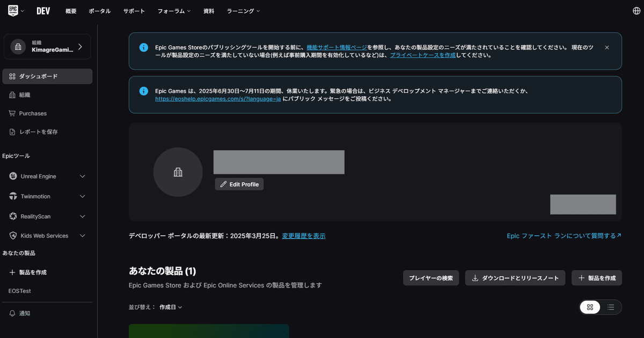Open the ラーニング dropdown menu
This screenshot has width=644, height=338.
click(243, 10)
